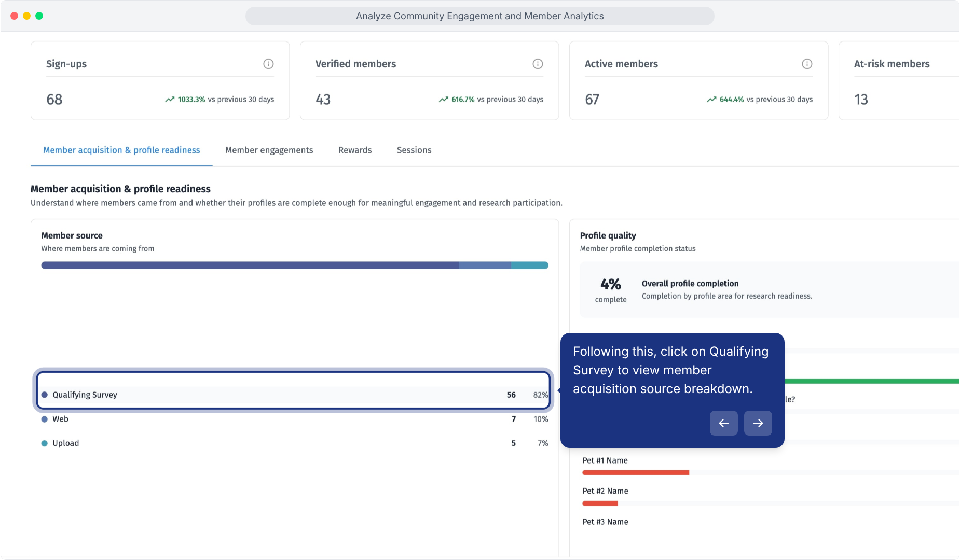Image resolution: width=960 pixels, height=560 pixels.
Task: Click the Sign-ups info icon
Action: (268, 64)
